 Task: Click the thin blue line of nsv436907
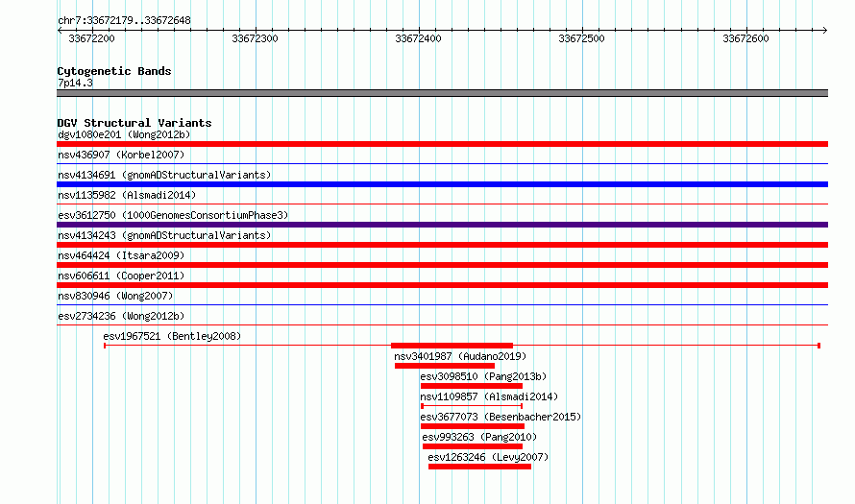tap(442, 163)
